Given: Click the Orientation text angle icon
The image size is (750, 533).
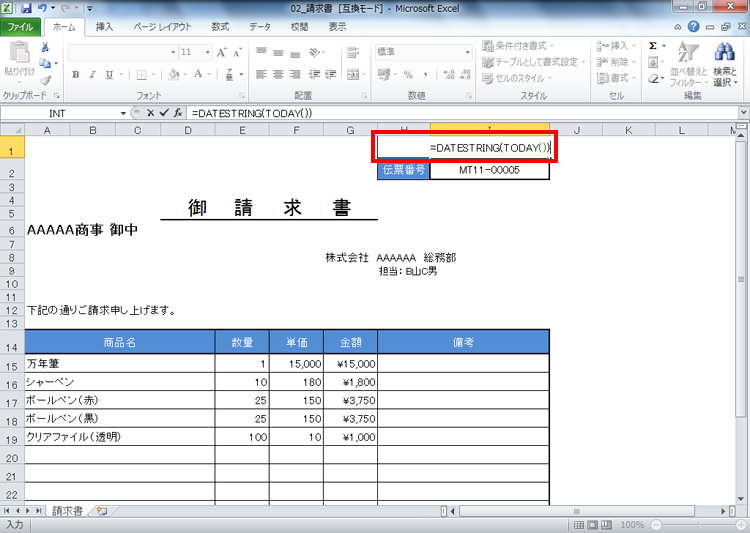Looking at the screenshot, I should click(x=315, y=52).
